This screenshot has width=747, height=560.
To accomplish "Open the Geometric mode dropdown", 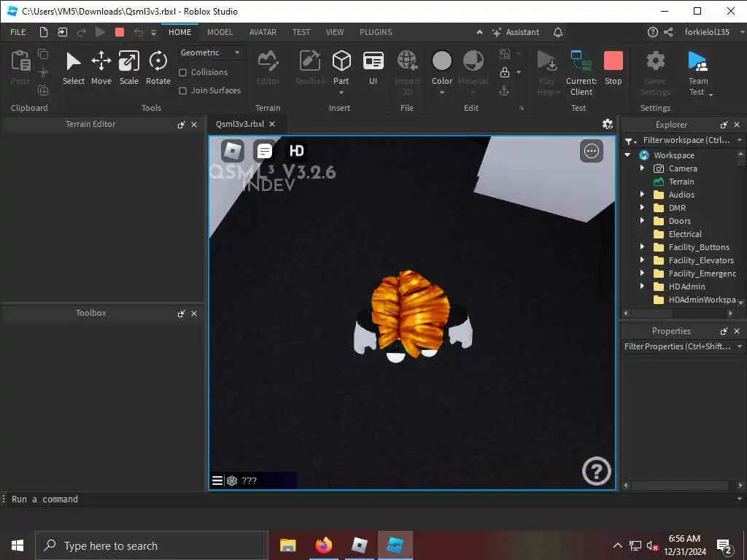I will 209,52.
